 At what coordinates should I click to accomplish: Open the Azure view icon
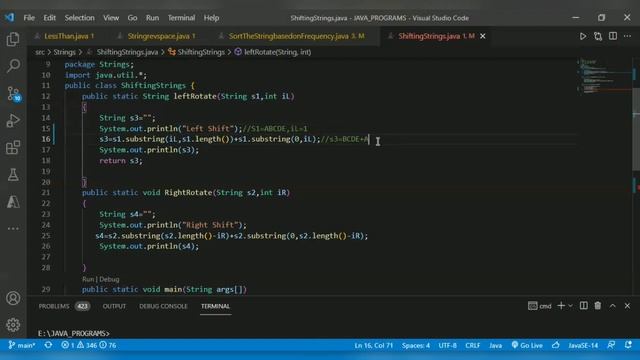(13, 202)
